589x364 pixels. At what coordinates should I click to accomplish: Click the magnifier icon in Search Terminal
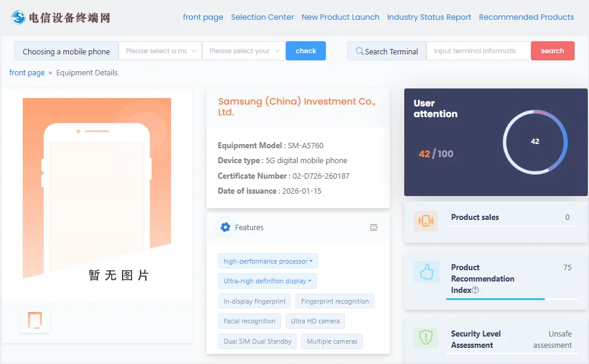[359, 51]
